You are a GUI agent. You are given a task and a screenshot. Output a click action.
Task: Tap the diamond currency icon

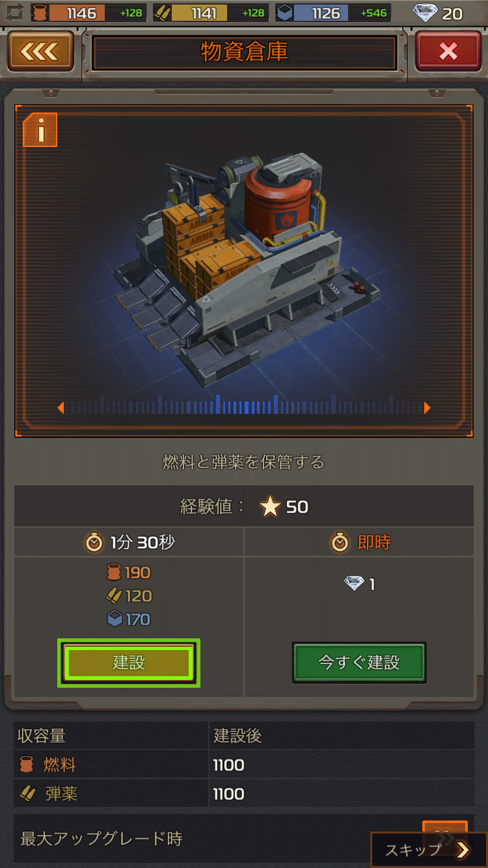tap(426, 13)
